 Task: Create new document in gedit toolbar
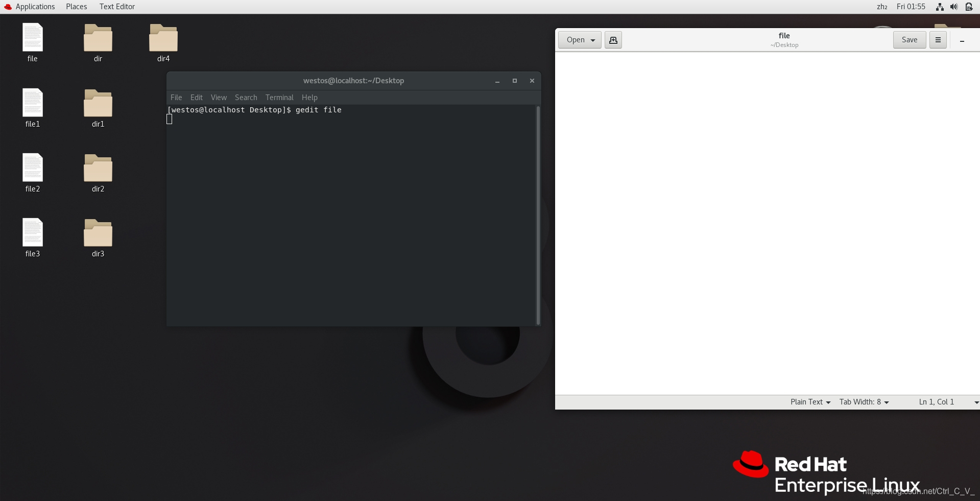click(x=613, y=40)
